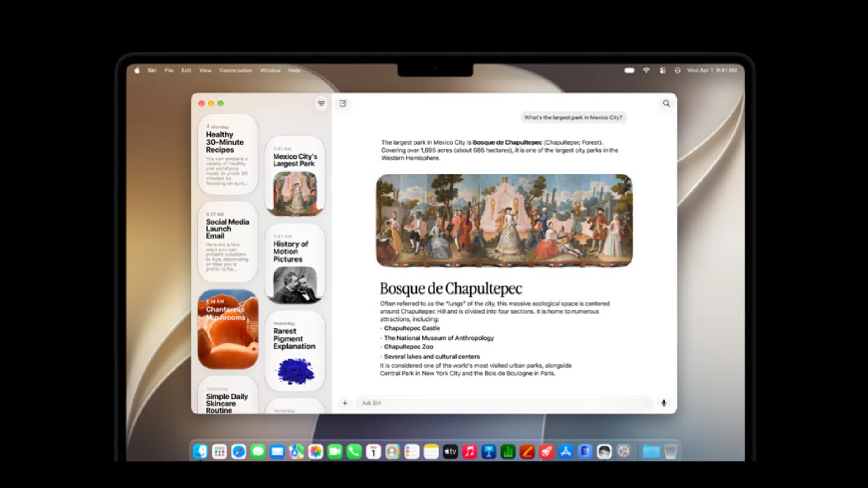868x488 pixels.
Task: Open the Trash in the dock
Action: [671, 451]
